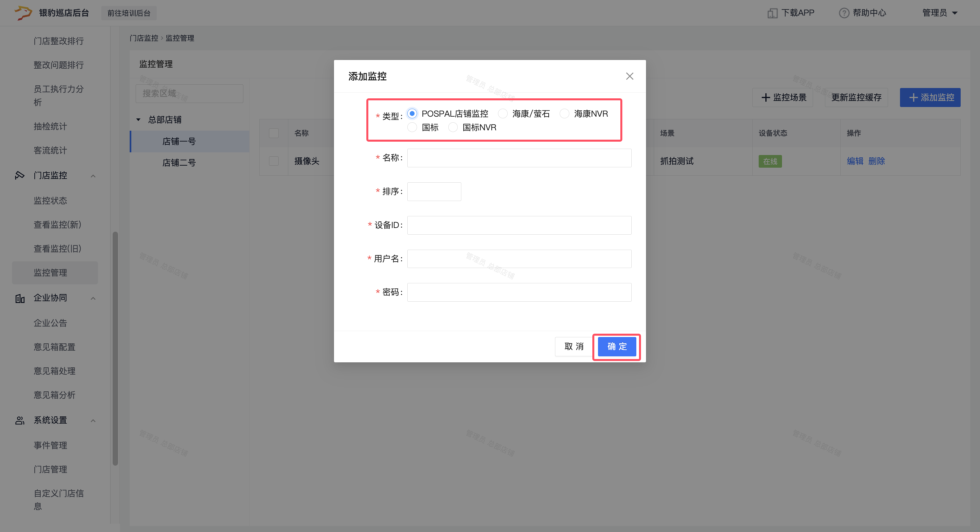Viewport: 980px width, 532px height.
Task: Select the 国标NVR radio option
Action: [x=453, y=127]
